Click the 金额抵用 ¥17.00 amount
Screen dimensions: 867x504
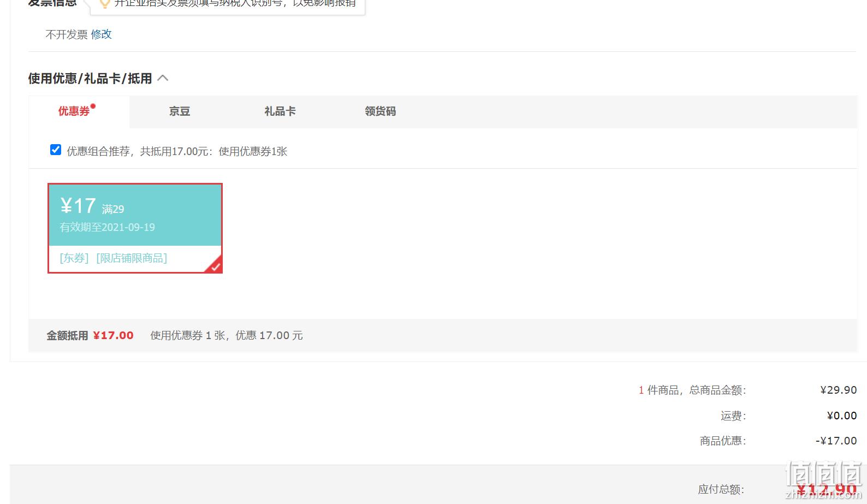[x=113, y=335]
